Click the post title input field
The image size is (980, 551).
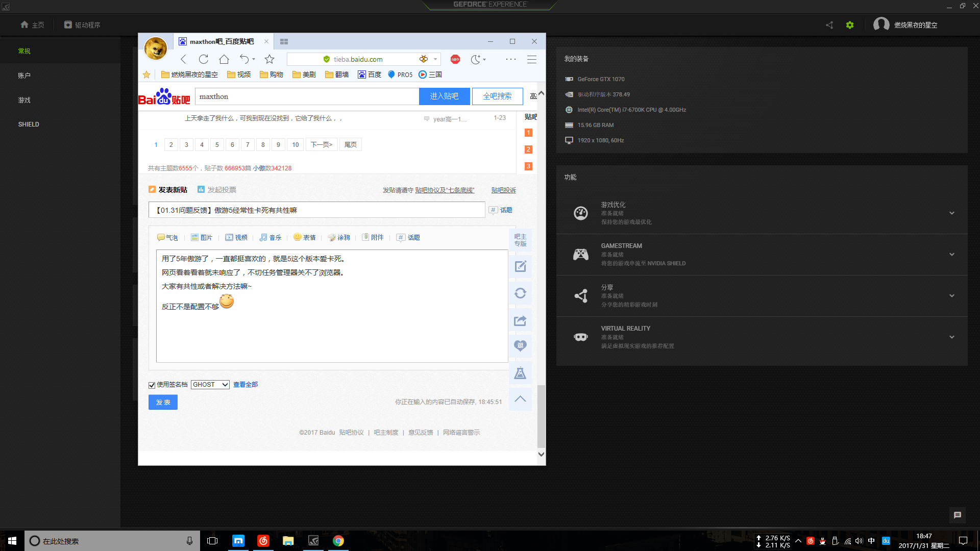click(x=316, y=210)
